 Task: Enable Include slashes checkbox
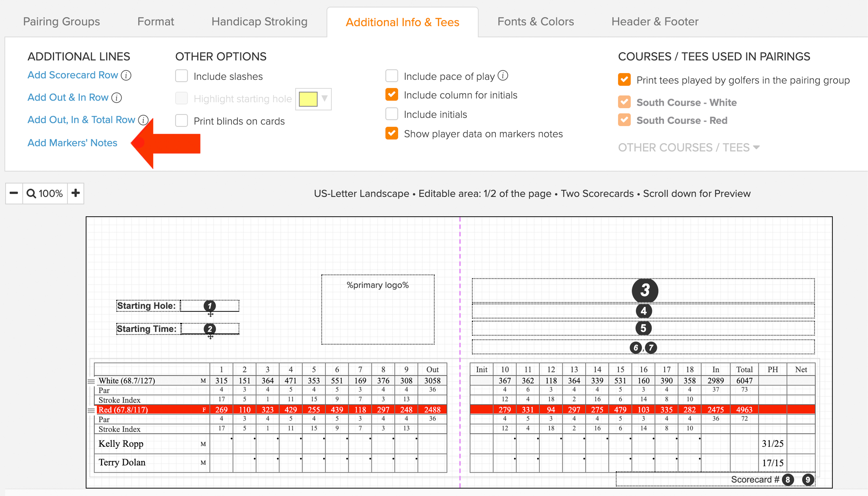[x=181, y=76]
